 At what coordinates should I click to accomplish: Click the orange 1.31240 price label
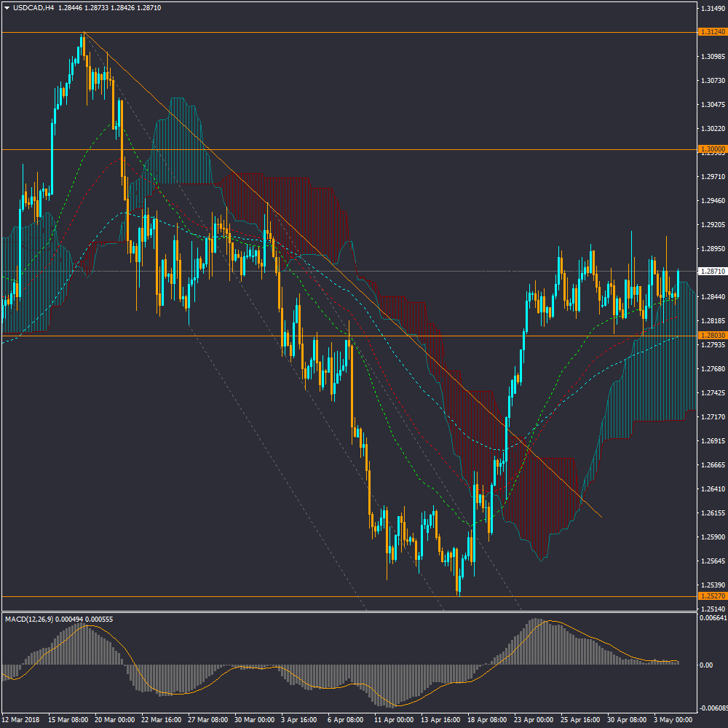[x=712, y=32]
